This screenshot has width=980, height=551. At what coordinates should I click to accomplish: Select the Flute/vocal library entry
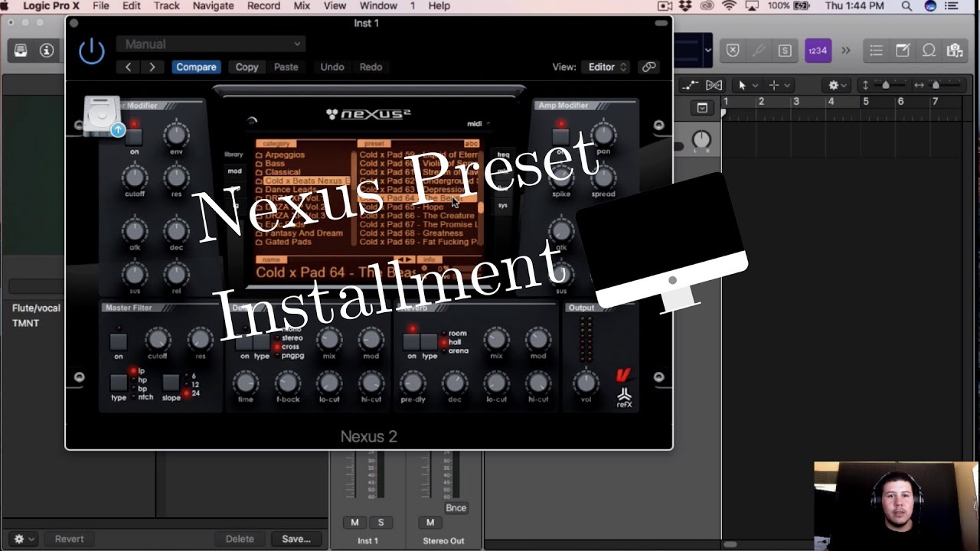pyautogui.click(x=36, y=308)
